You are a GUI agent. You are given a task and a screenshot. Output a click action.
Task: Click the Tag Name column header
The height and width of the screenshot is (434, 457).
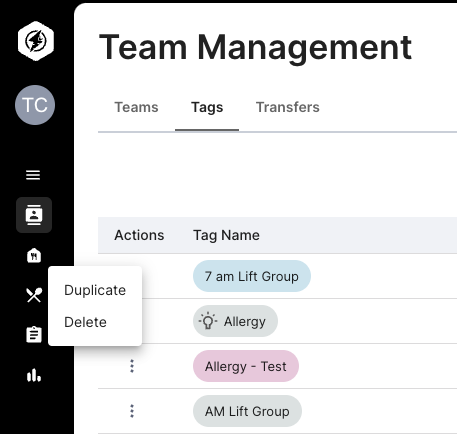(226, 235)
